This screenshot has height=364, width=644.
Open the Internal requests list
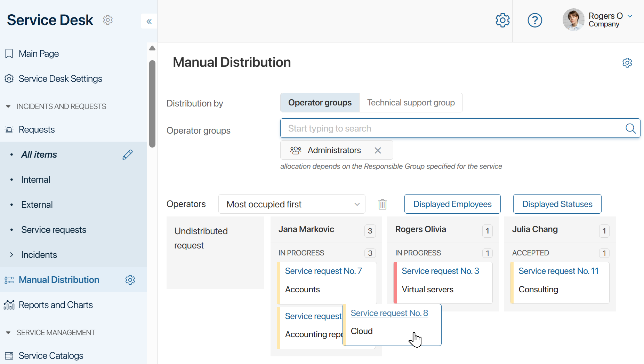(35, 180)
